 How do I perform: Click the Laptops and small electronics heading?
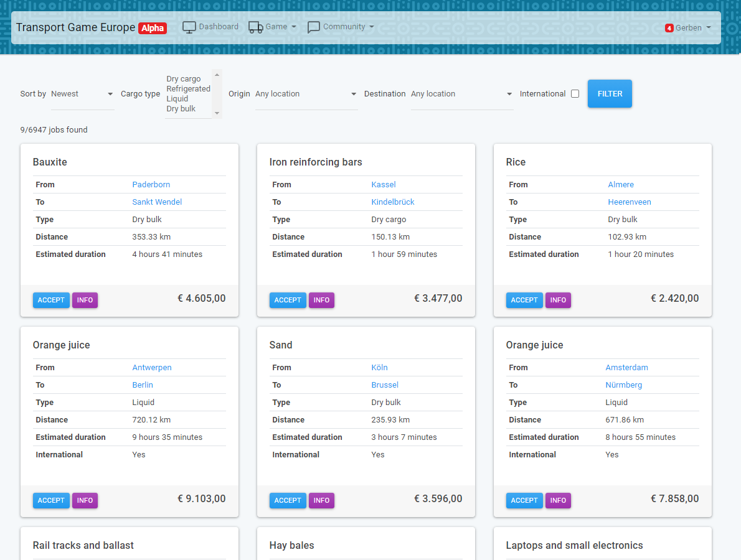(x=574, y=545)
